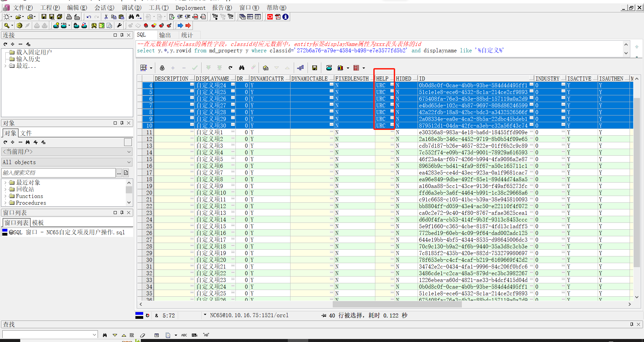Image resolution: width=644 pixels, height=342 pixels.
Task: Click the New file toolbar icon
Action: [x=6, y=17]
